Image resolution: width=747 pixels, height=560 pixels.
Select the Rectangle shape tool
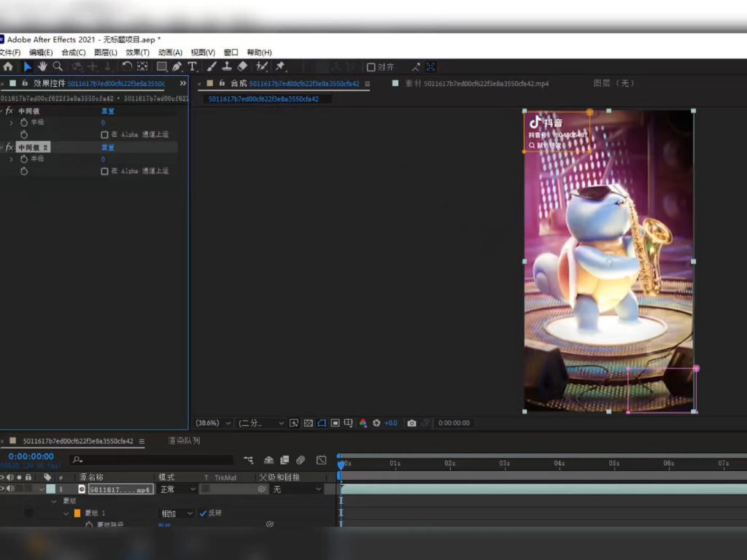point(162,66)
